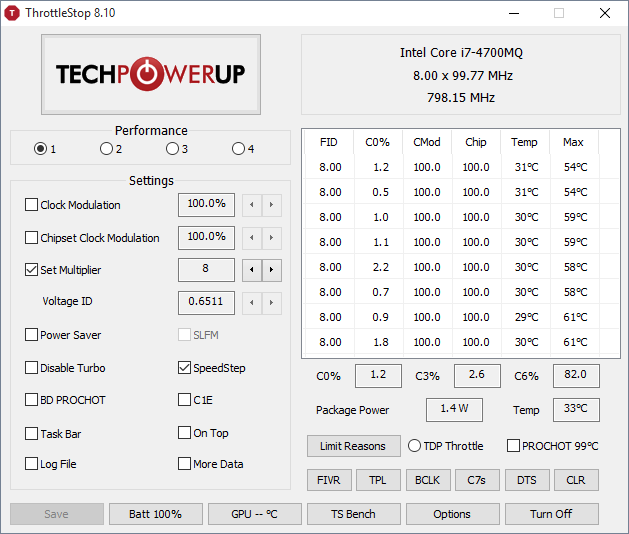This screenshot has height=534, width=629.
Task: Click the Voltage ID field showing 0.6511
Action: 206,303
